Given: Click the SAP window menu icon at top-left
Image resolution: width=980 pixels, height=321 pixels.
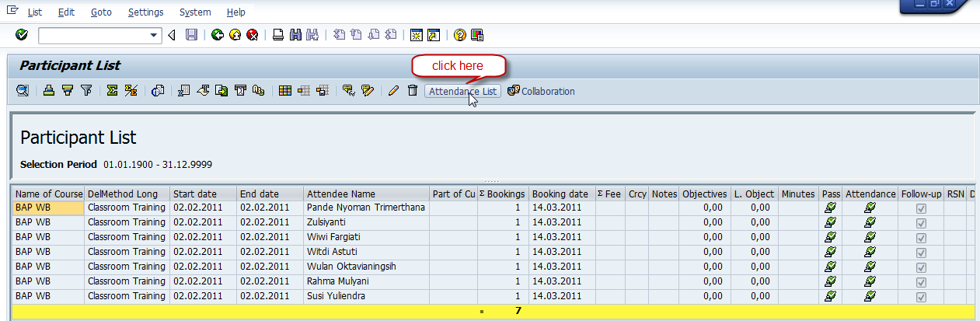Looking at the screenshot, I should (x=12, y=11).
